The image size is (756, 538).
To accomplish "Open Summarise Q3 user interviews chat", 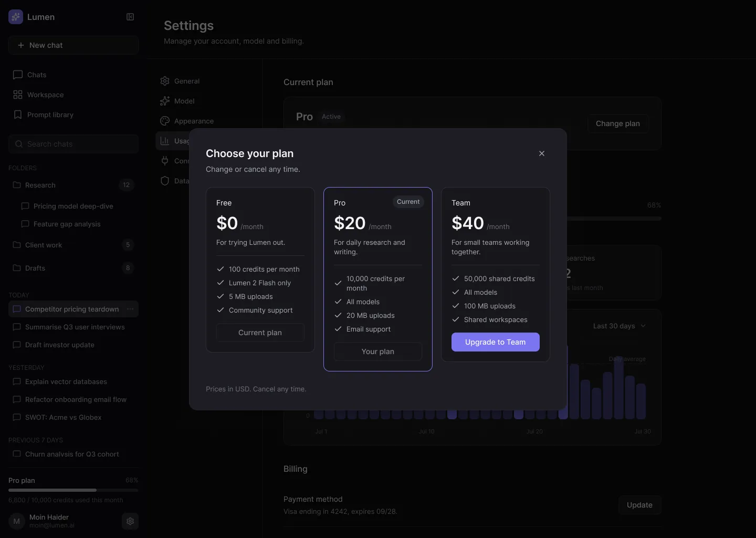I will (73, 327).
